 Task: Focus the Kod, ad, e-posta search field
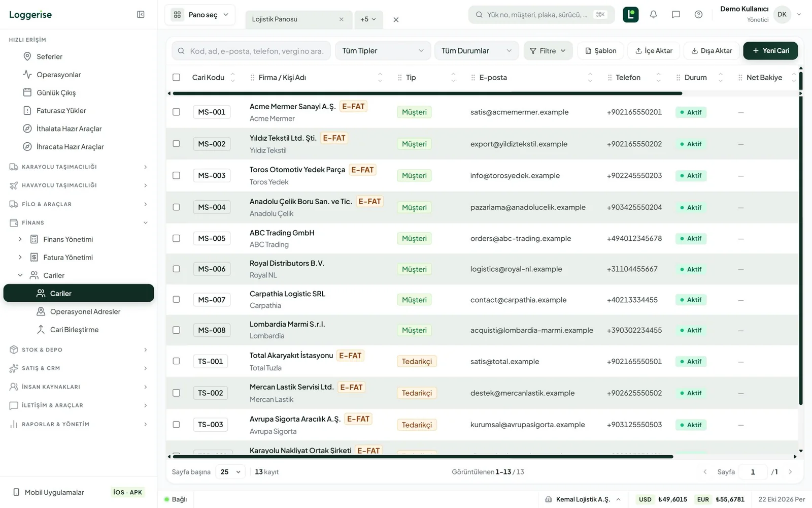coord(251,51)
